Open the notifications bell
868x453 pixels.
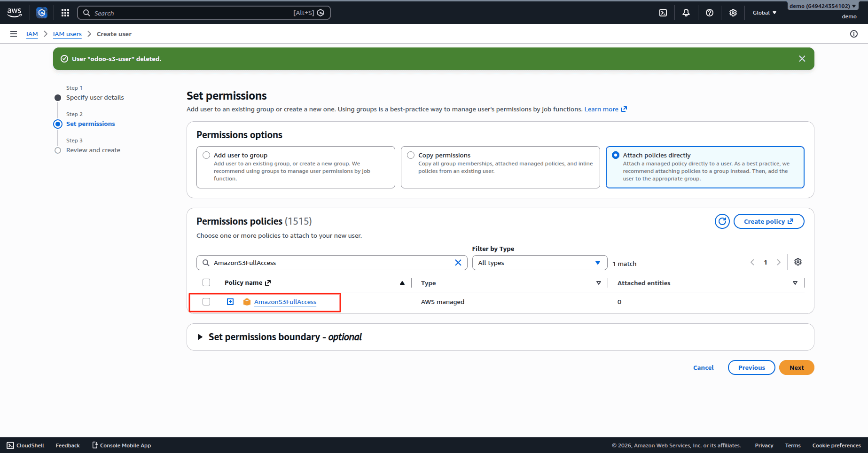(x=686, y=13)
